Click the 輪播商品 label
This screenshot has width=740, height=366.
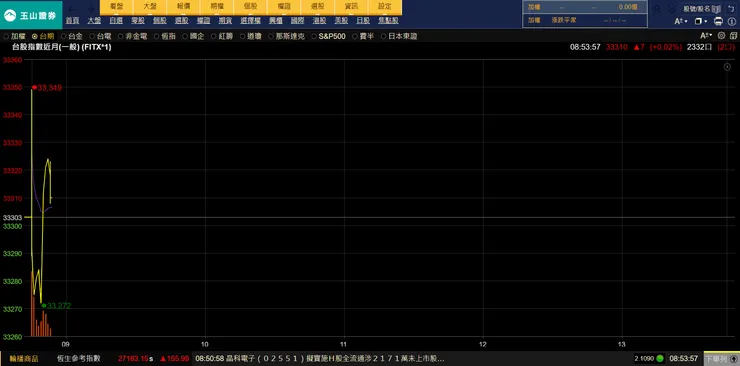[24, 359]
